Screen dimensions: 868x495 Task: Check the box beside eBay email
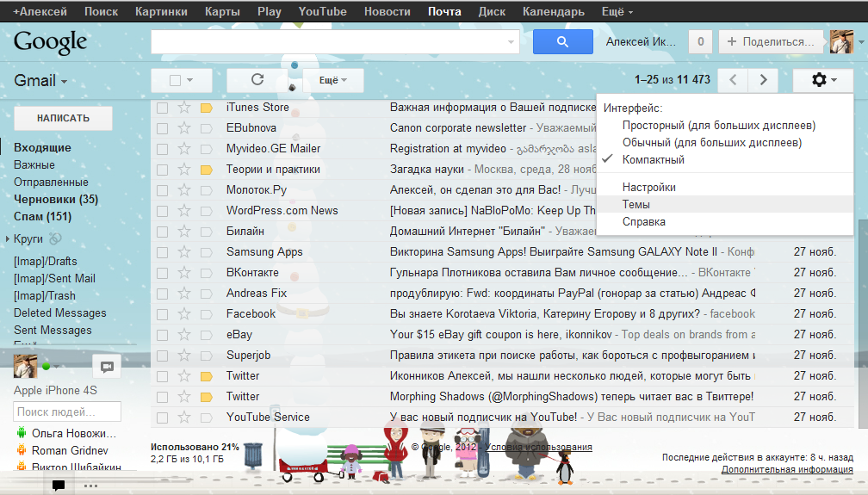[x=162, y=335]
